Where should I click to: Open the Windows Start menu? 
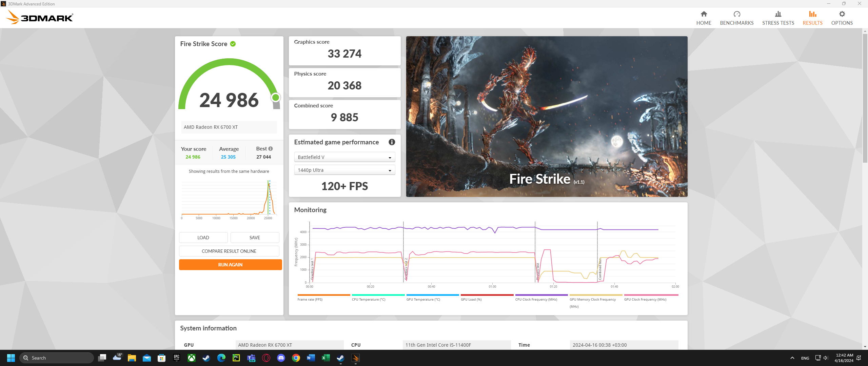[11, 358]
